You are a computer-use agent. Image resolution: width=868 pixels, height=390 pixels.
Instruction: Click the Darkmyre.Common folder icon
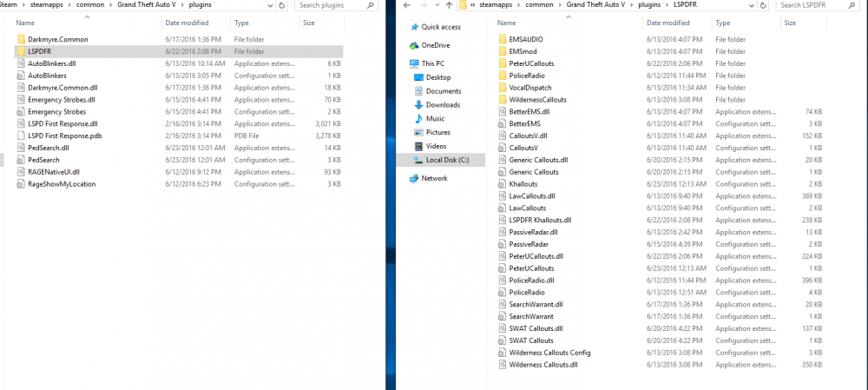tap(21, 39)
